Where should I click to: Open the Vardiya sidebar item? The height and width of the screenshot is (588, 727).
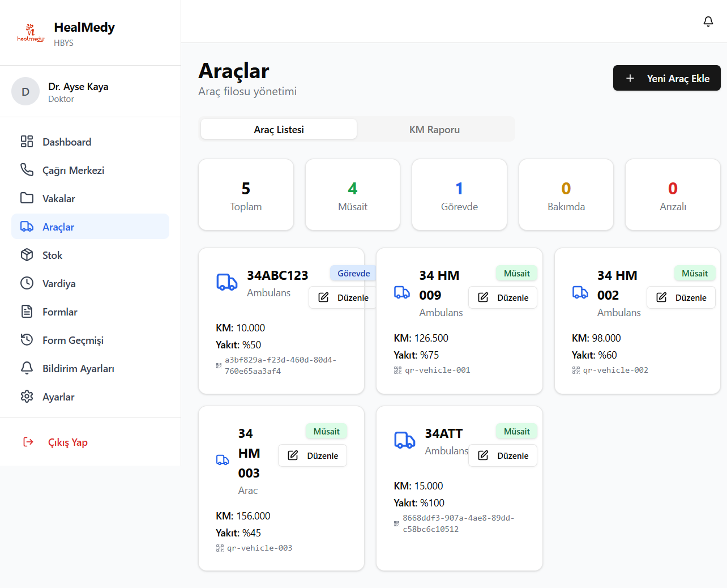coord(59,284)
